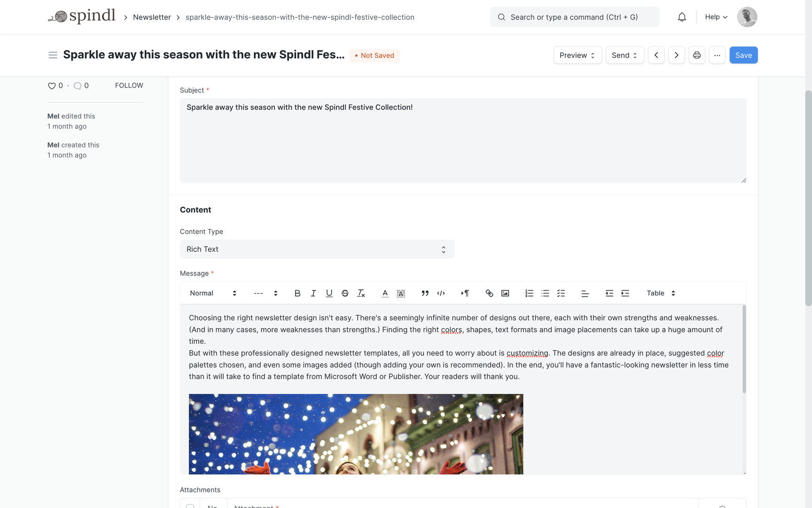Start an ordered numbered list

(529, 293)
